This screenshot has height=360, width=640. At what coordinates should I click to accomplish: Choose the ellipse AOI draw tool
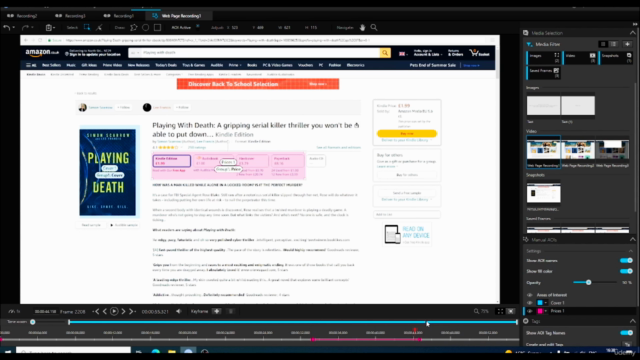(x=145, y=28)
